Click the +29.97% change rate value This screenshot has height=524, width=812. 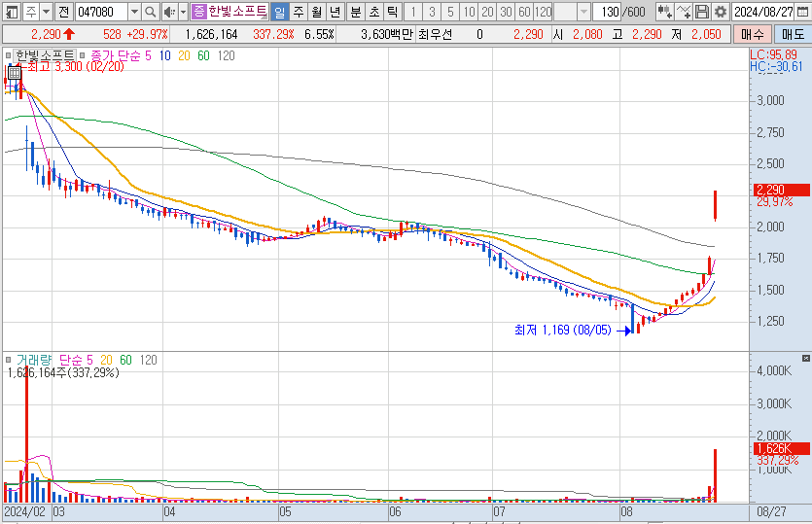pos(148,35)
